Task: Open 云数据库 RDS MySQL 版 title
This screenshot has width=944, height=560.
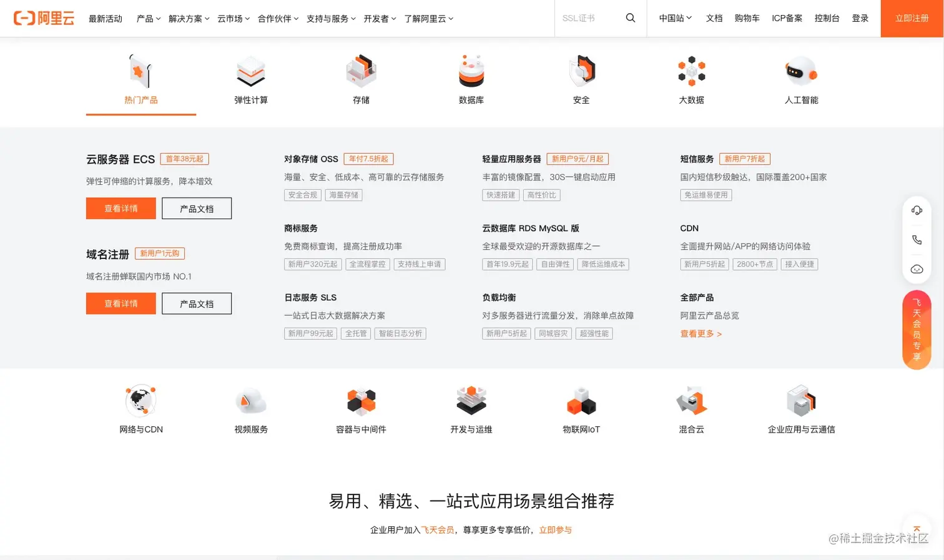Action: 531,228
